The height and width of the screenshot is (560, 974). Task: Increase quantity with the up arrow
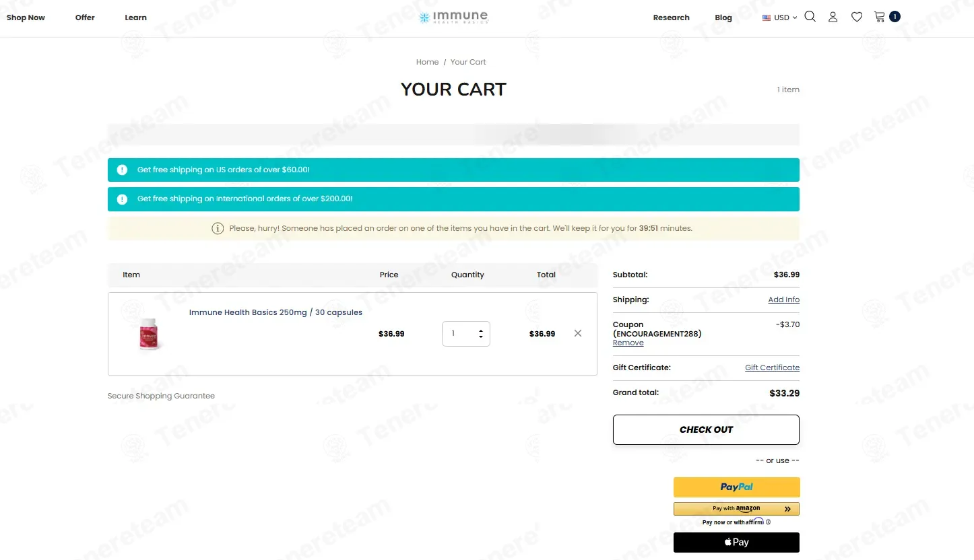click(481, 330)
